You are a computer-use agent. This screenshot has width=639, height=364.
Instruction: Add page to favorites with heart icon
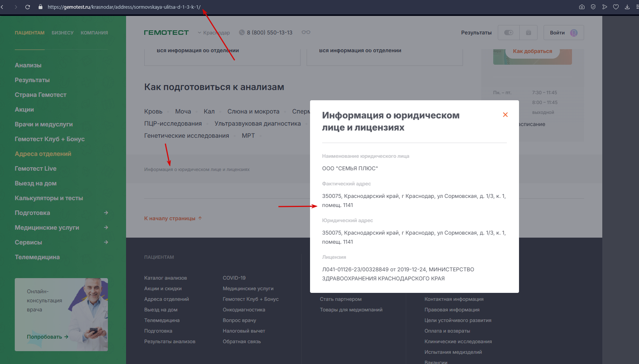pos(616,7)
